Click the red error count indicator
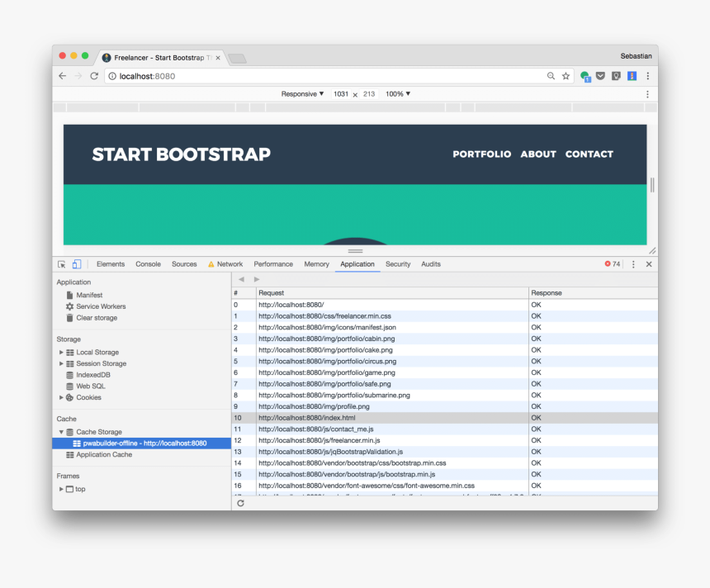 [612, 264]
